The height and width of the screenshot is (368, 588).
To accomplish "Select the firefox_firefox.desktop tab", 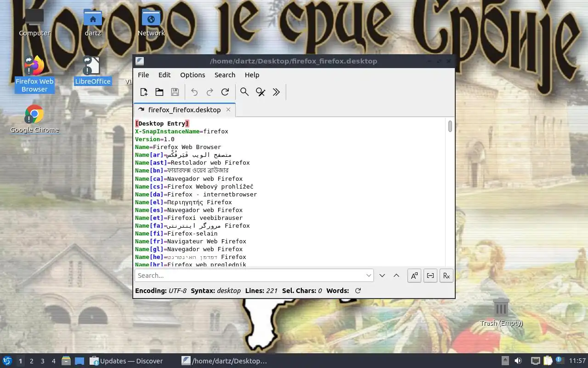I will point(184,109).
